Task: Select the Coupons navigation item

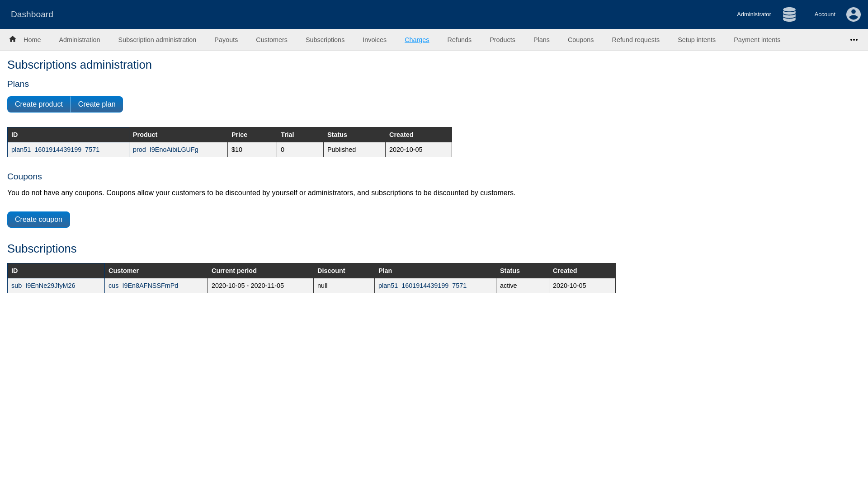Action: (580, 39)
